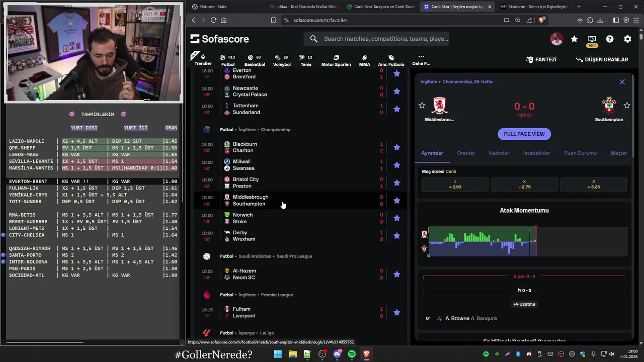
Task: Open File Explorer from the taskbar
Action: click(x=292, y=354)
